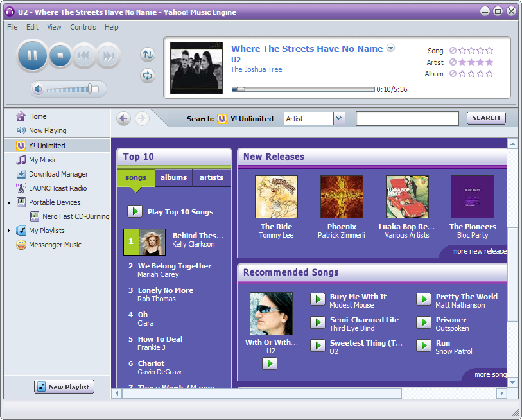Viewport: 522px width, 420px height.
Task: Clear the Artist rating
Action: tap(453, 62)
